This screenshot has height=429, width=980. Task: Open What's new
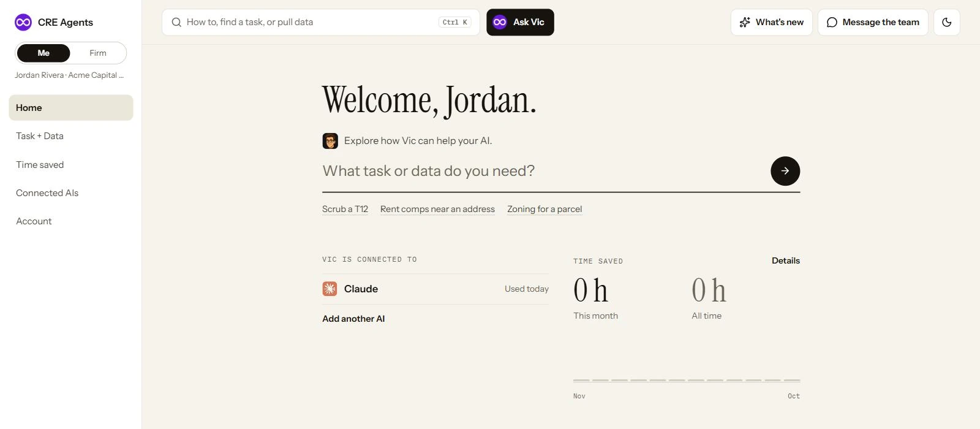pos(772,22)
